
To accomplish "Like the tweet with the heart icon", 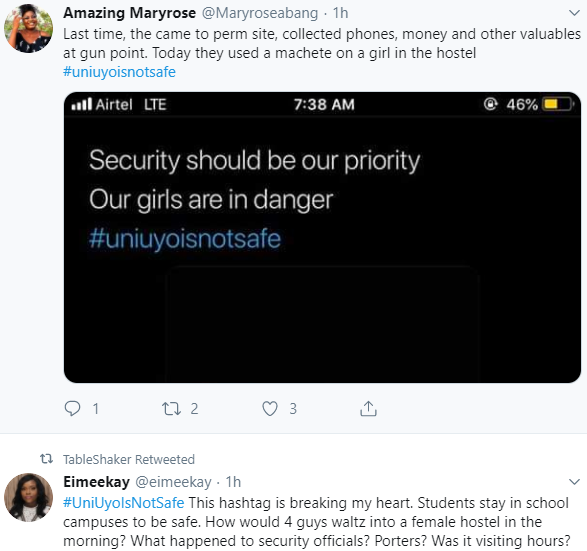I will coord(270,408).
